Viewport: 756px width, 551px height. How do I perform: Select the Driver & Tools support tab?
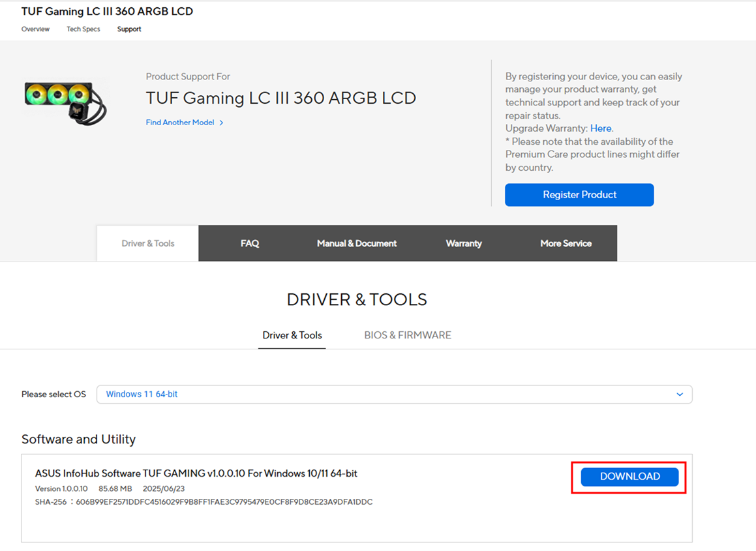click(x=147, y=243)
